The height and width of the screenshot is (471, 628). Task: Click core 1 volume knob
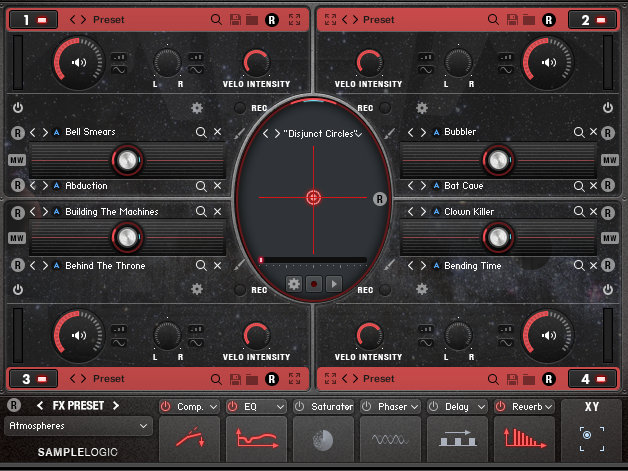click(79, 62)
